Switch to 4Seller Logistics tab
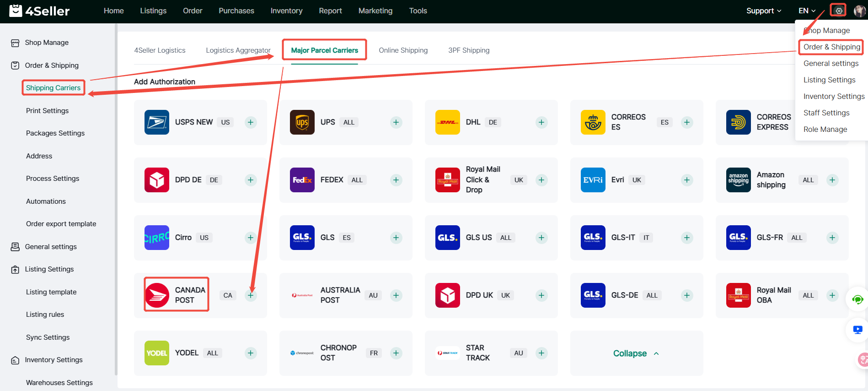The width and height of the screenshot is (868, 391). (160, 50)
